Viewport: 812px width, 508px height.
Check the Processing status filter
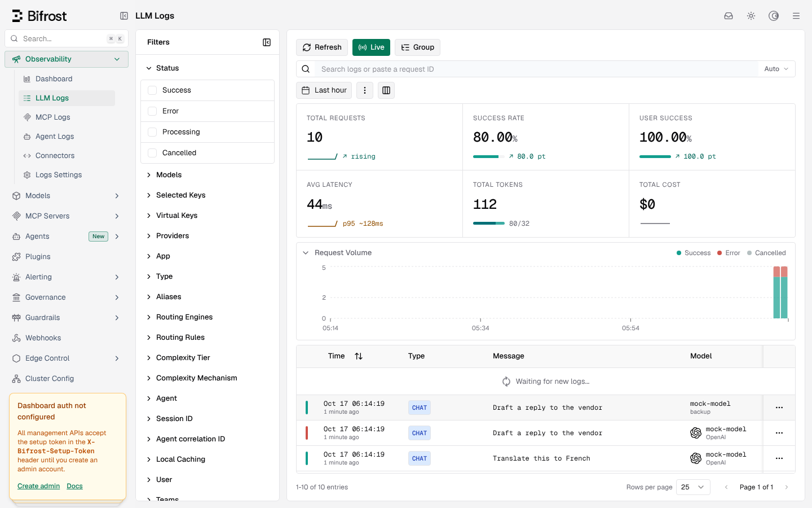(x=152, y=132)
